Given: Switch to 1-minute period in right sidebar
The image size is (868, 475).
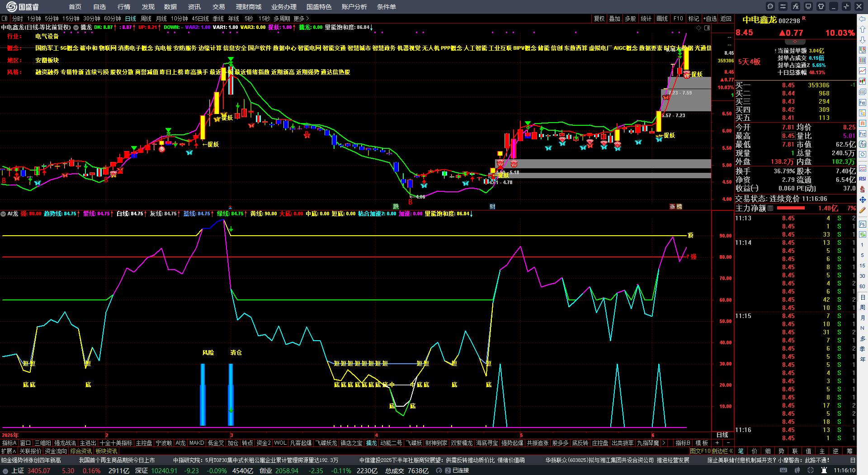Looking at the screenshot, I should click(862, 245).
